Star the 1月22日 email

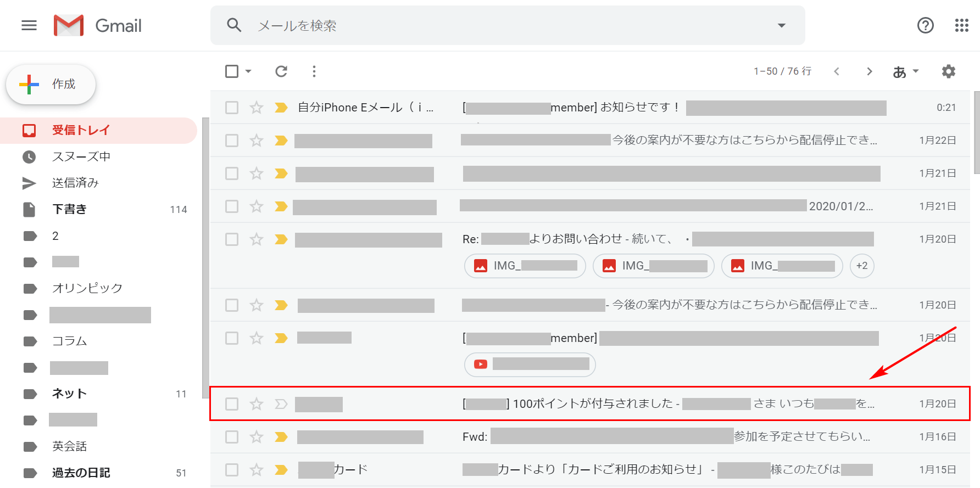point(257,141)
